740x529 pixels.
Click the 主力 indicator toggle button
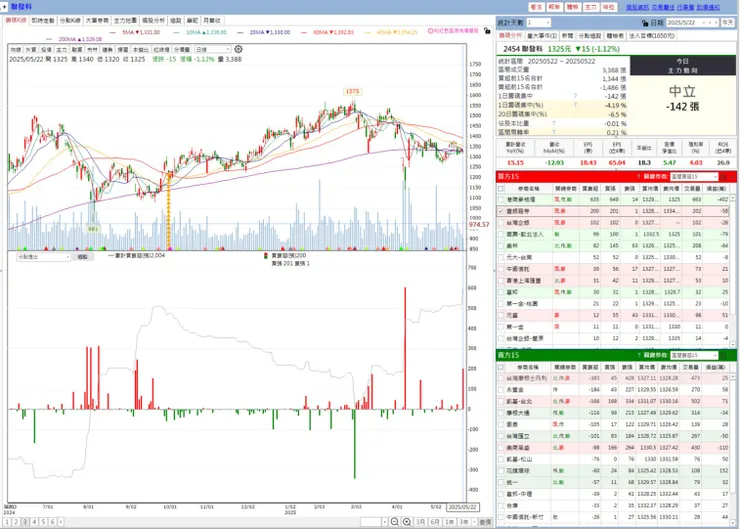[62, 49]
